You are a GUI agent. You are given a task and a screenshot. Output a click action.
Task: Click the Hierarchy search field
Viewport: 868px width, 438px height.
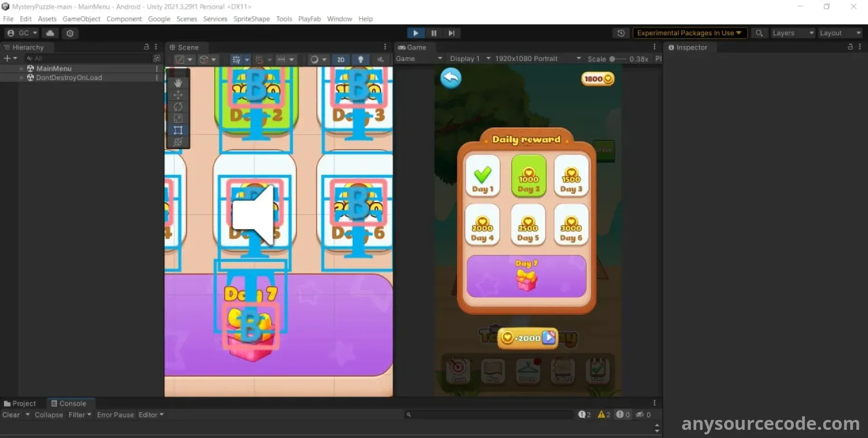(90, 58)
